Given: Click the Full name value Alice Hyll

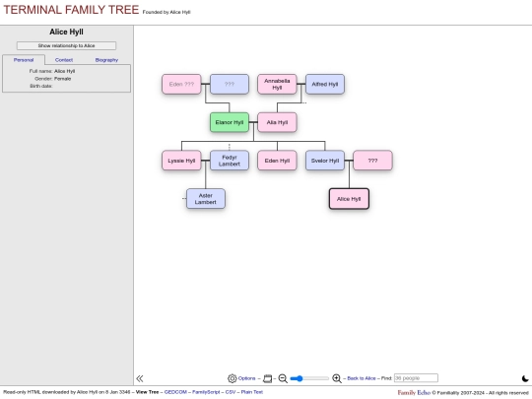Looking at the screenshot, I should pyautogui.click(x=64, y=71).
